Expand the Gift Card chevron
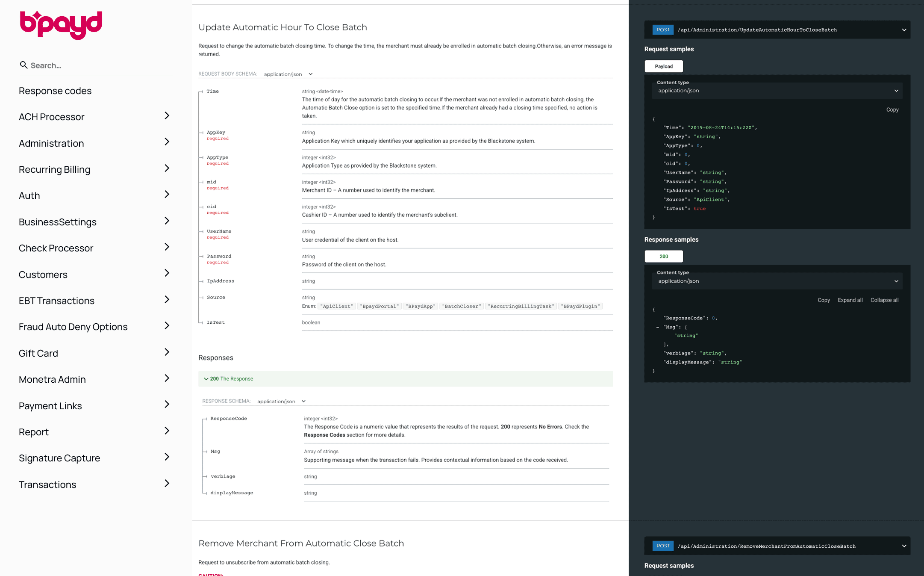 coord(167,352)
